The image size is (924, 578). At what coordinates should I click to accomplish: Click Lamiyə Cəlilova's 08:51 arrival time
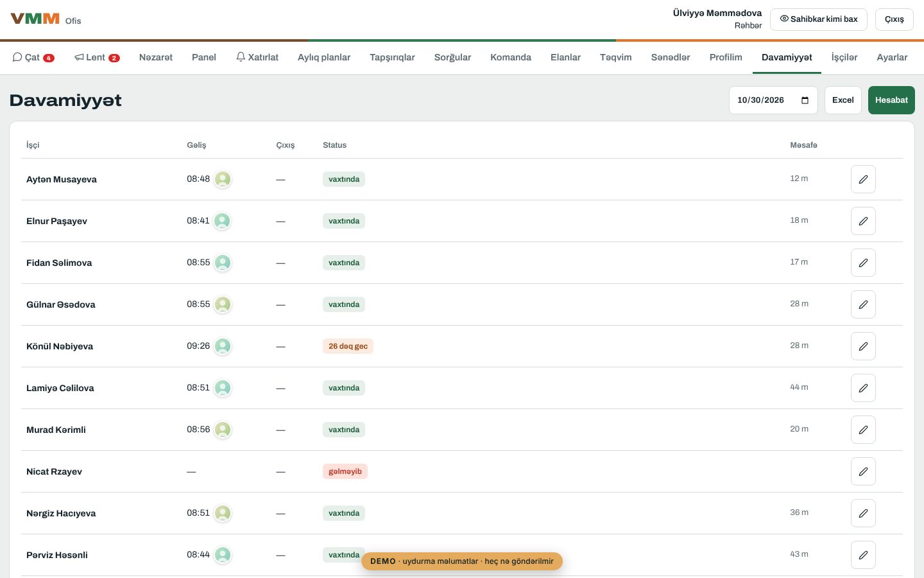198,388
